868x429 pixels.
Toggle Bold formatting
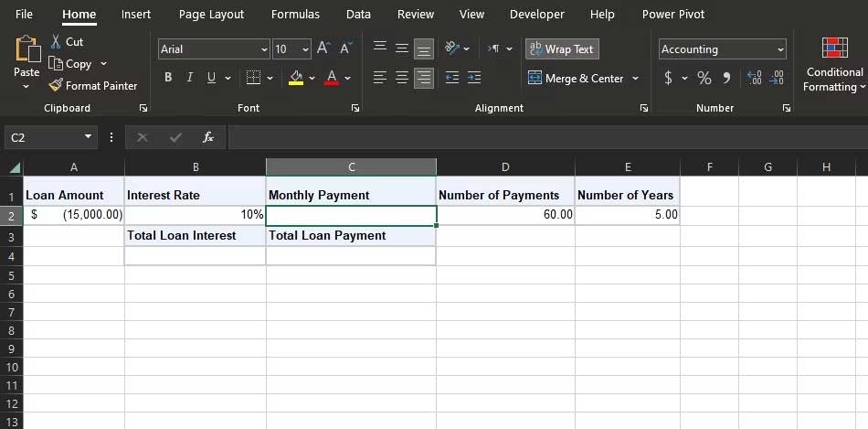tap(168, 79)
